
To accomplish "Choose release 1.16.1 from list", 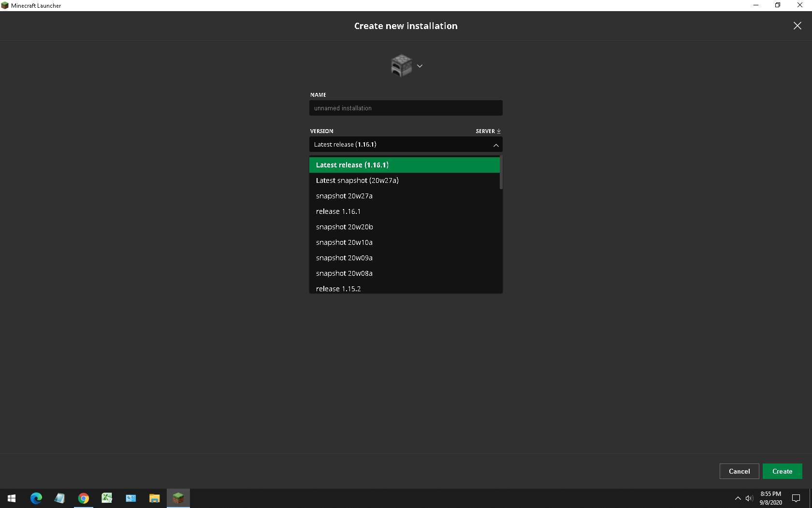I will tap(405, 211).
